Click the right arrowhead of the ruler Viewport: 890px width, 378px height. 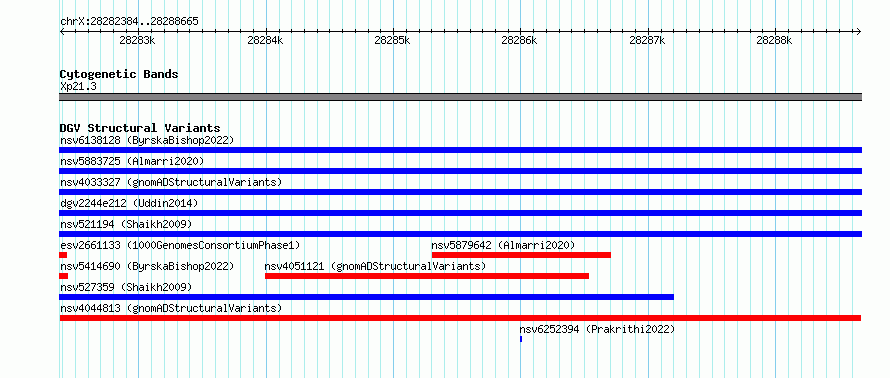click(859, 32)
